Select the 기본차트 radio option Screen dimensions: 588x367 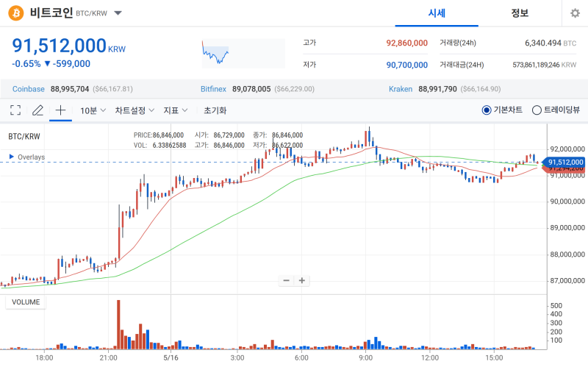[502, 110]
